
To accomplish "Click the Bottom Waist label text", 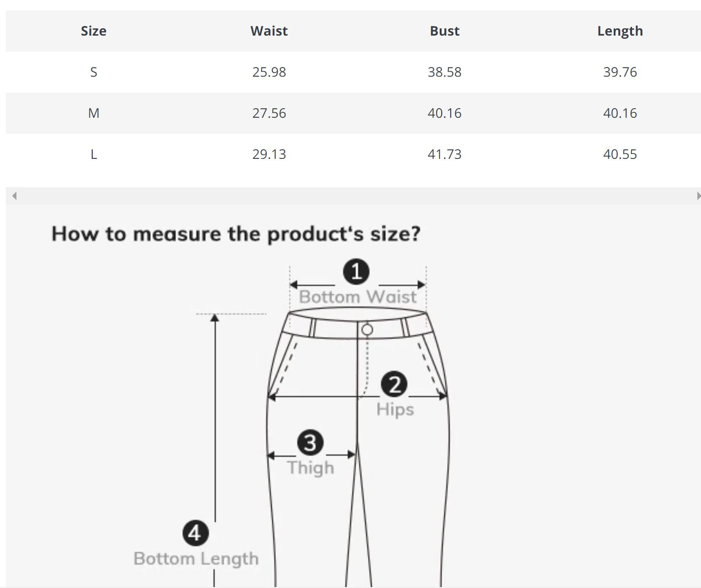I will click(x=358, y=297).
